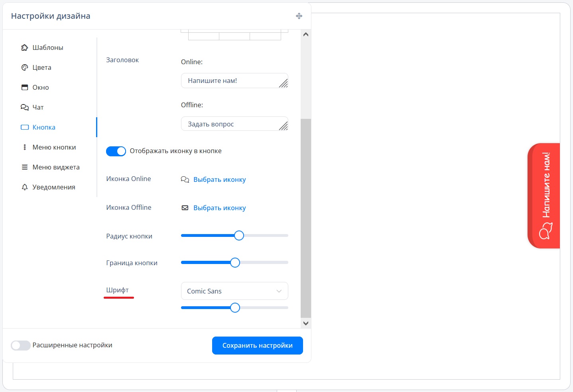
Task: Switch to the Меню виджета section
Action: click(x=56, y=167)
